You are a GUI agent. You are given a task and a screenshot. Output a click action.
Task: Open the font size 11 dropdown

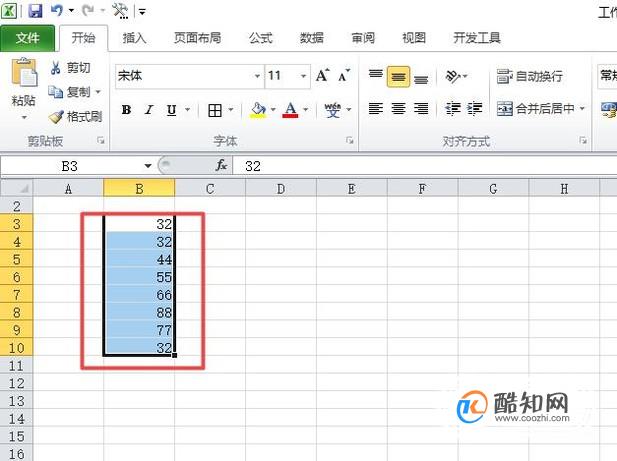point(303,76)
